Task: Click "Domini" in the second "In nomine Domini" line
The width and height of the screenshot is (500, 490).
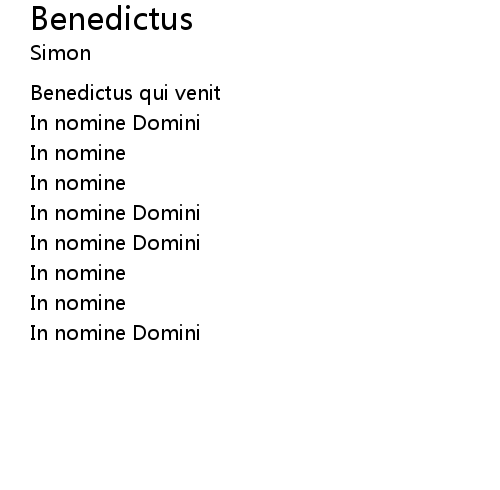Action: 167,213
